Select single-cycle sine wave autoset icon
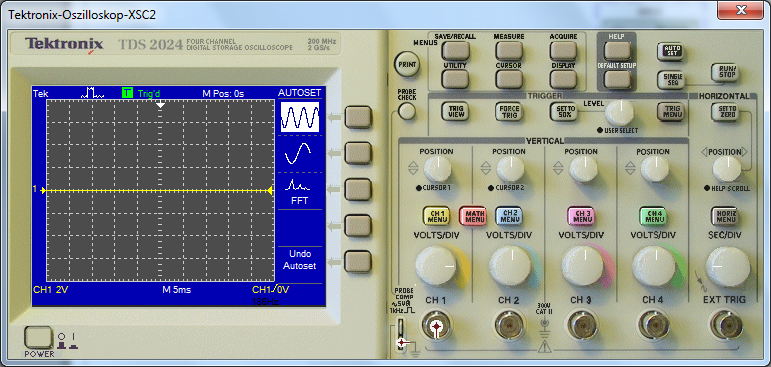The image size is (771, 367). (298, 153)
